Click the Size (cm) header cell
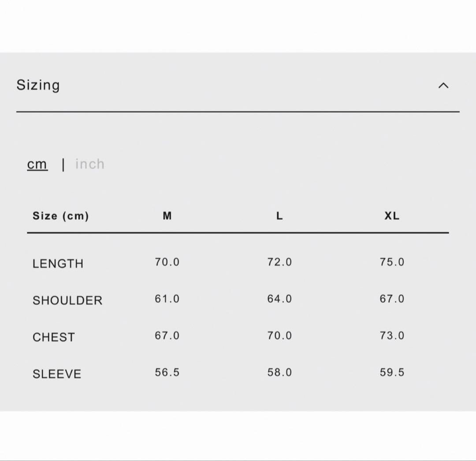476x461 pixels. (x=60, y=216)
